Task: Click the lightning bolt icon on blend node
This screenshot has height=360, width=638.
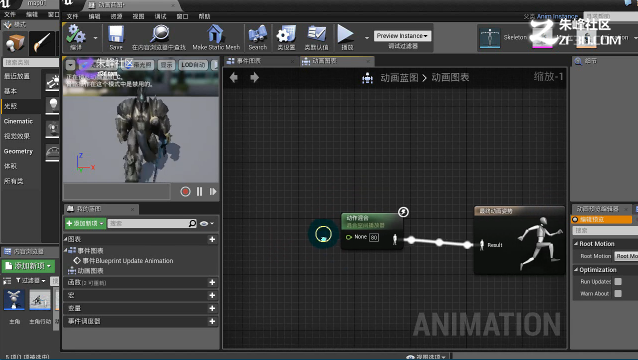Action: click(403, 212)
